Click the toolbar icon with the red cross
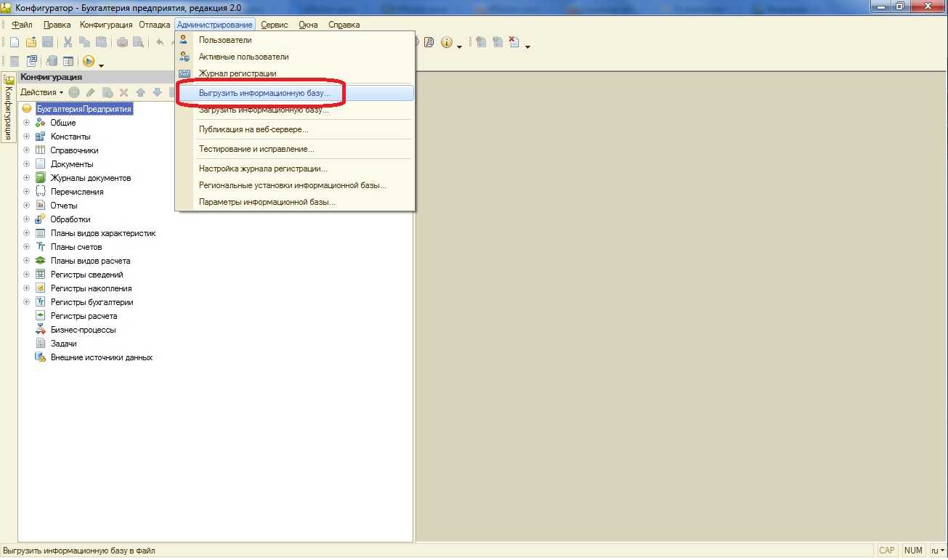Viewport: 948px width, 560px height. tap(514, 43)
